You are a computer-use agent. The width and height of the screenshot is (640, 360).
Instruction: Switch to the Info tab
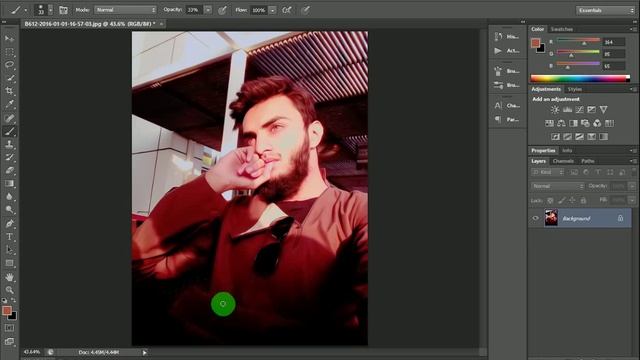click(567, 151)
